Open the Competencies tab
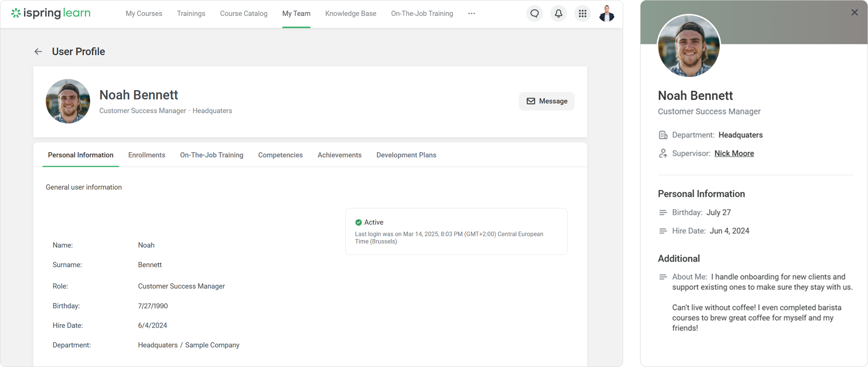Image resolution: width=868 pixels, height=367 pixels. click(280, 155)
